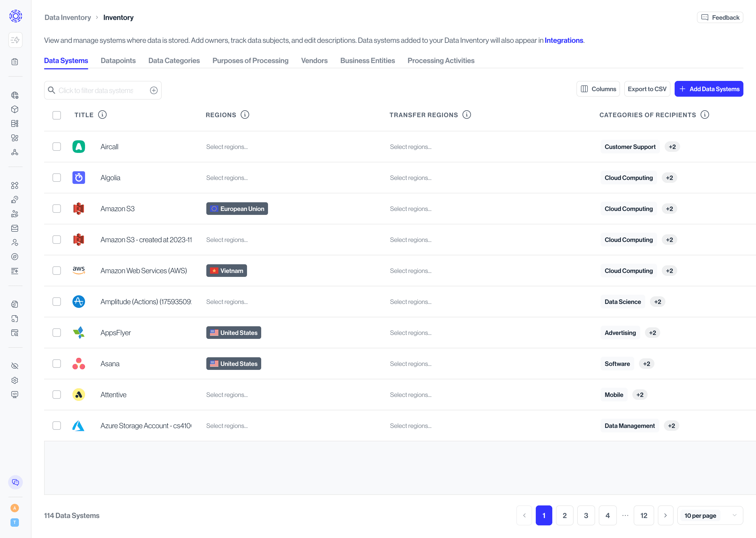Expand '+2' recipient categories for Asana
Image resolution: width=756 pixels, height=538 pixels.
click(x=647, y=364)
